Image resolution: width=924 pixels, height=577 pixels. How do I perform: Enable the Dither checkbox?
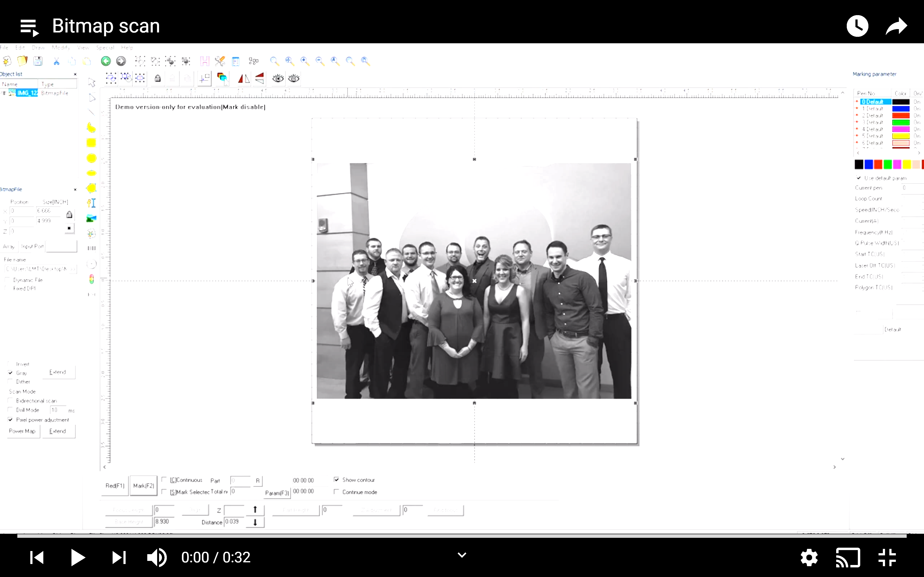coord(10,381)
